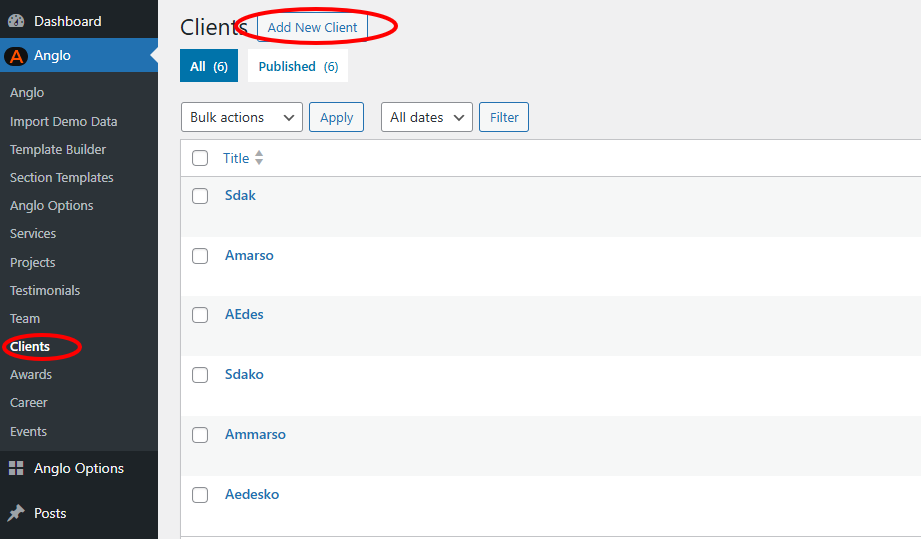Switch to the Published filter tab
The width and height of the screenshot is (921, 539).
point(297,66)
